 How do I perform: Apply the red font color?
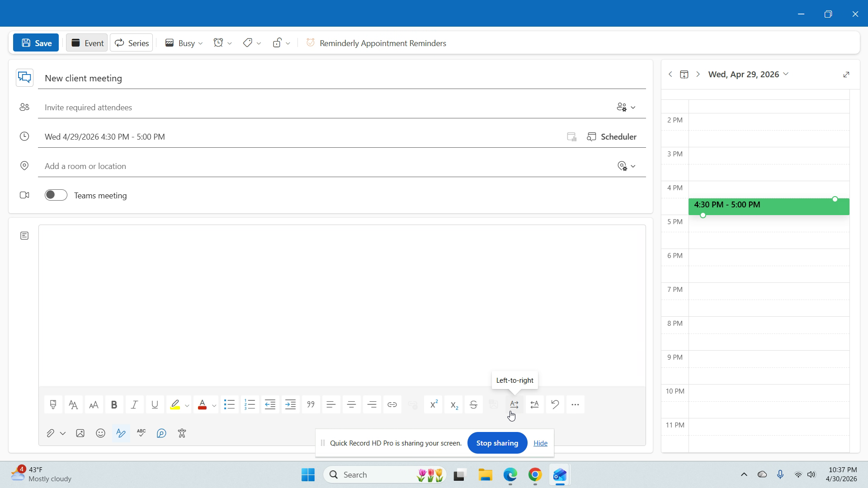202,405
